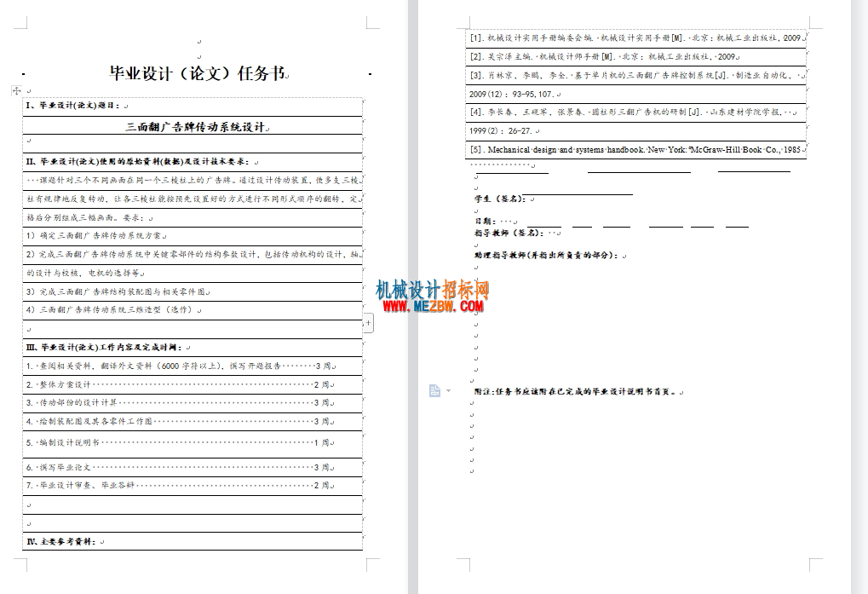Click reference [1] 机械设计实用手册
The width and height of the screenshot is (868, 594).
pyautogui.click(x=635, y=38)
